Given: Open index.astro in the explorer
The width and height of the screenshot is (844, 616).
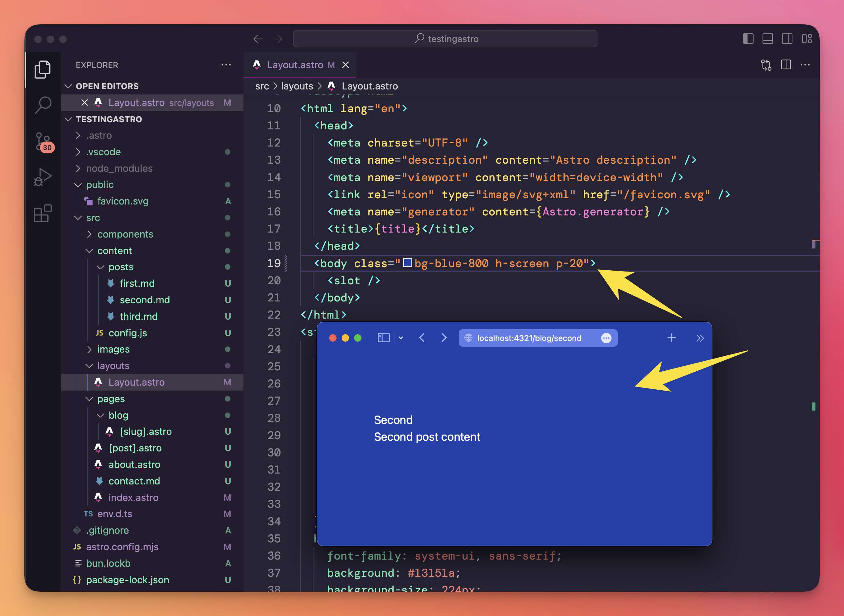Looking at the screenshot, I should coord(133,498).
